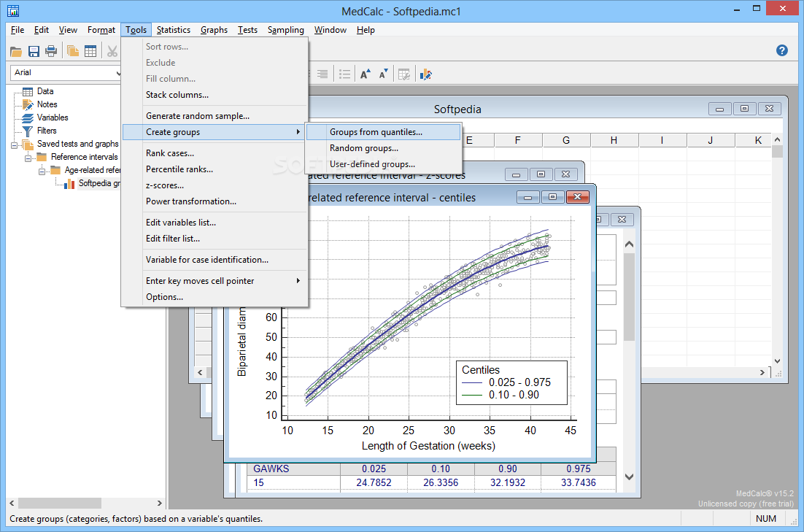Viewport: 804px width, 532px height.
Task: Click the results window scroll down arrow
Action: (629, 477)
